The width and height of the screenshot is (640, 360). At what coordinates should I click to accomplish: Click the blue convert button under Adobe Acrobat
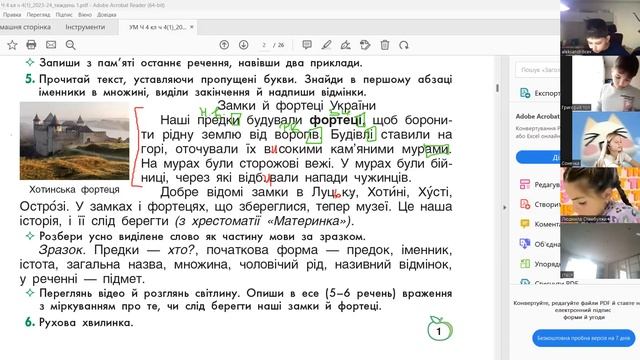click(538, 157)
